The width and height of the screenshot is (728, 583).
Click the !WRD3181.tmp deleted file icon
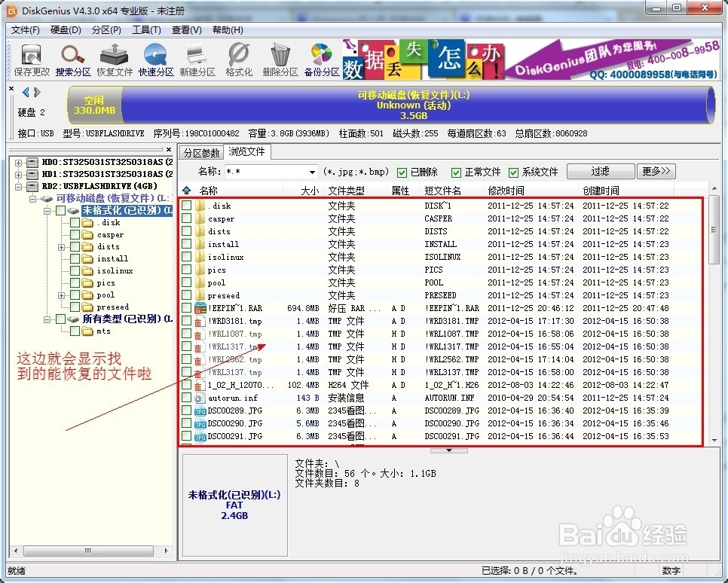(x=198, y=321)
